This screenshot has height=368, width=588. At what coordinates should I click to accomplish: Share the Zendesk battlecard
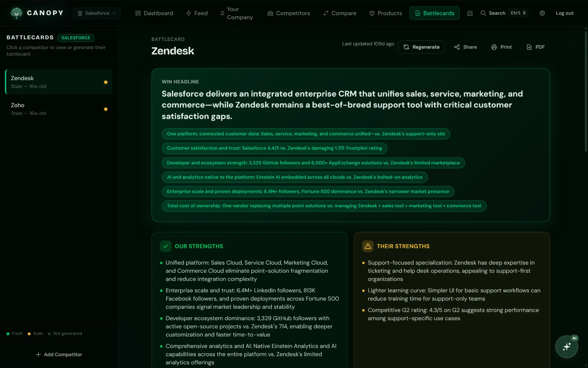click(465, 47)
